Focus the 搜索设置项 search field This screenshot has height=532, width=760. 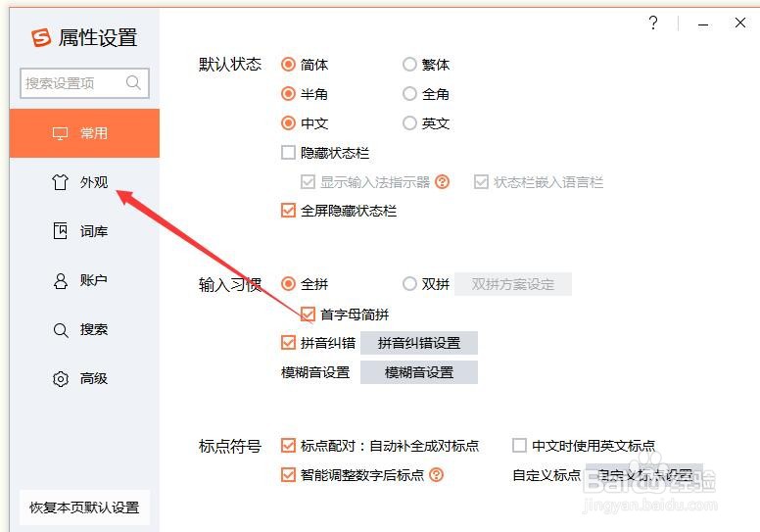click(x=84, y=83)
